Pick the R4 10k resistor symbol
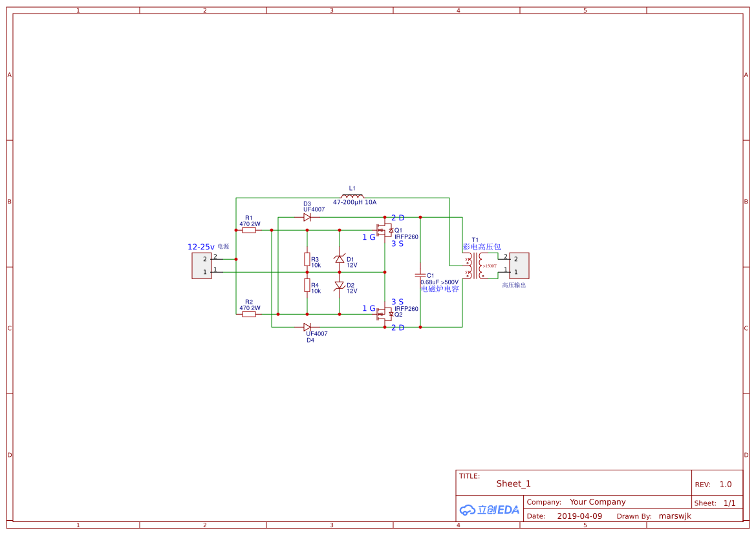Screen dimensions: 756x535 (x=307, y=285)
